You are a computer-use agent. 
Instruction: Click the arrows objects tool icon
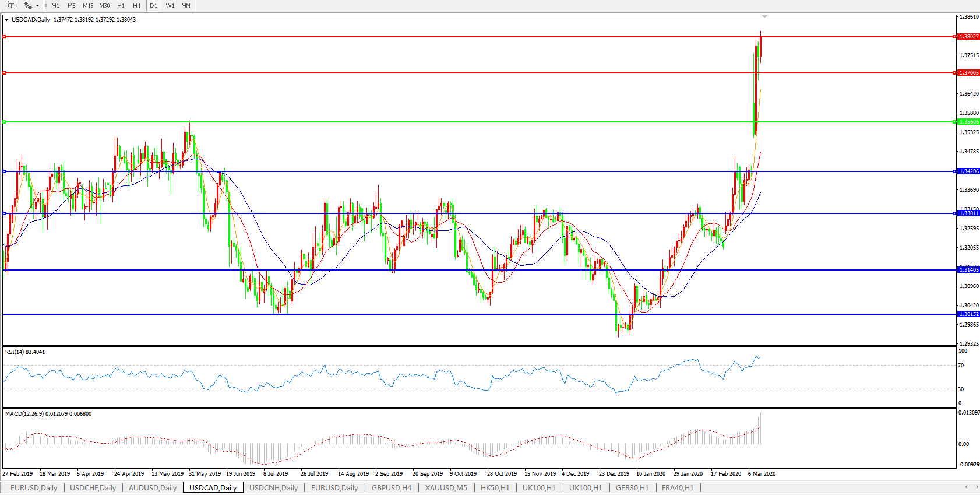27,5
